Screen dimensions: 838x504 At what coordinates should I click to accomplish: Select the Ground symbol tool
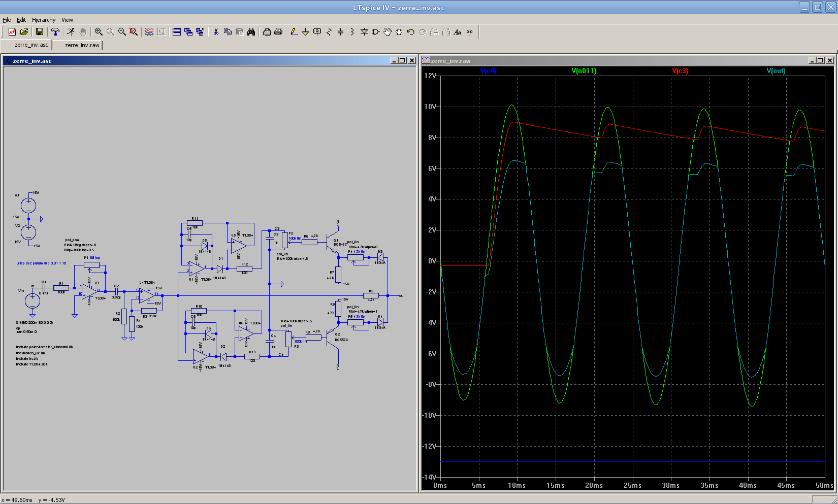point(306,31)
